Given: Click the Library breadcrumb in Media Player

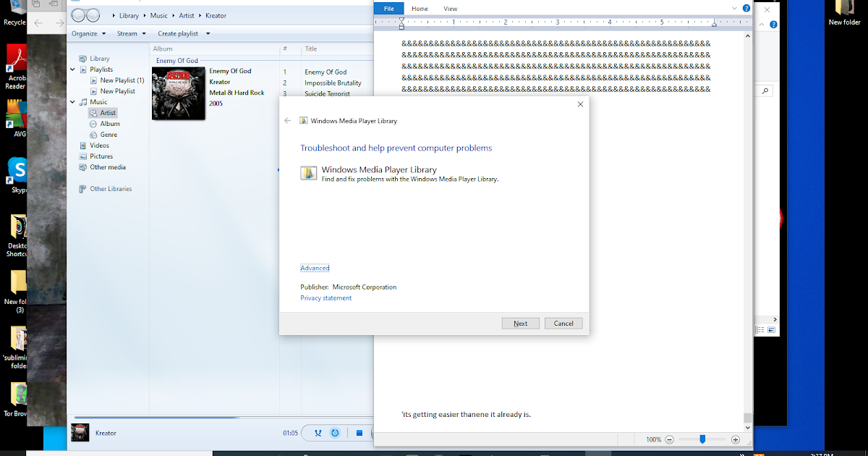Looking at the screenshot, I should [130, 15].
